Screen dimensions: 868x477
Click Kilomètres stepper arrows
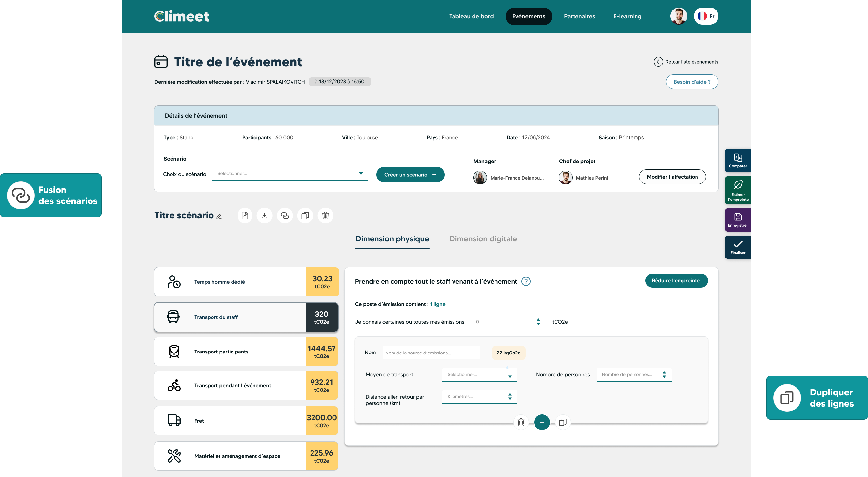tap(510, 396)
